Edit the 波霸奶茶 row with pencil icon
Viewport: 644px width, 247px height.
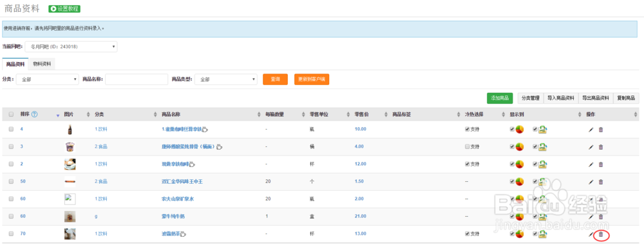(x=591, y=234)
